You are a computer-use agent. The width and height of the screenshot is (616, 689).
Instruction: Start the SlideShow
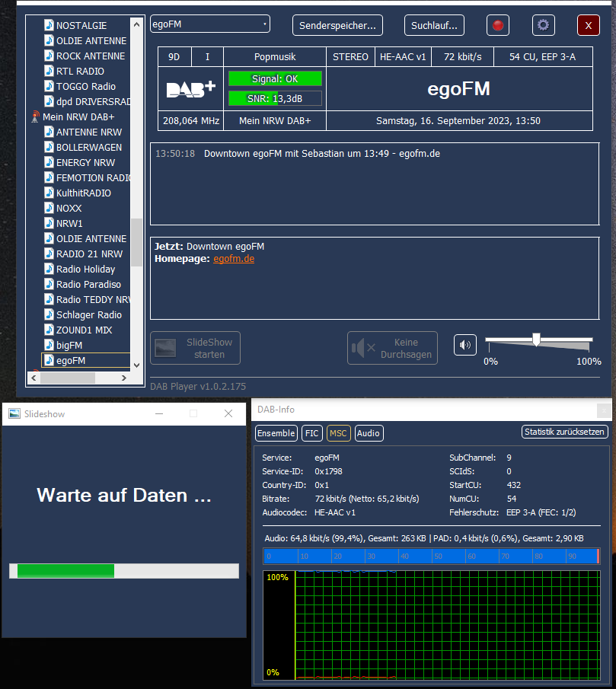click(x=195, y=348)
